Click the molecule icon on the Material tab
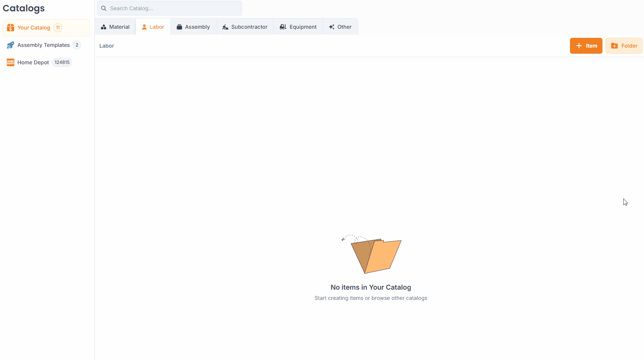Viewport: 644px width, 360px height. point(103,26)
